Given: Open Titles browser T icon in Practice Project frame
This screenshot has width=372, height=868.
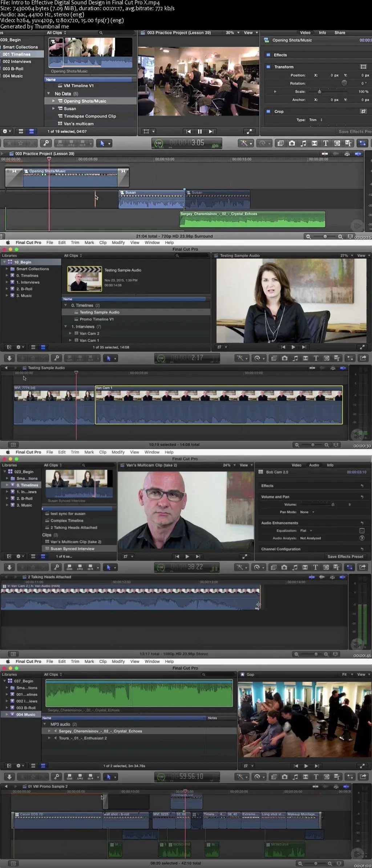Looking at the screenshot, I should click(x=325, y=143).
